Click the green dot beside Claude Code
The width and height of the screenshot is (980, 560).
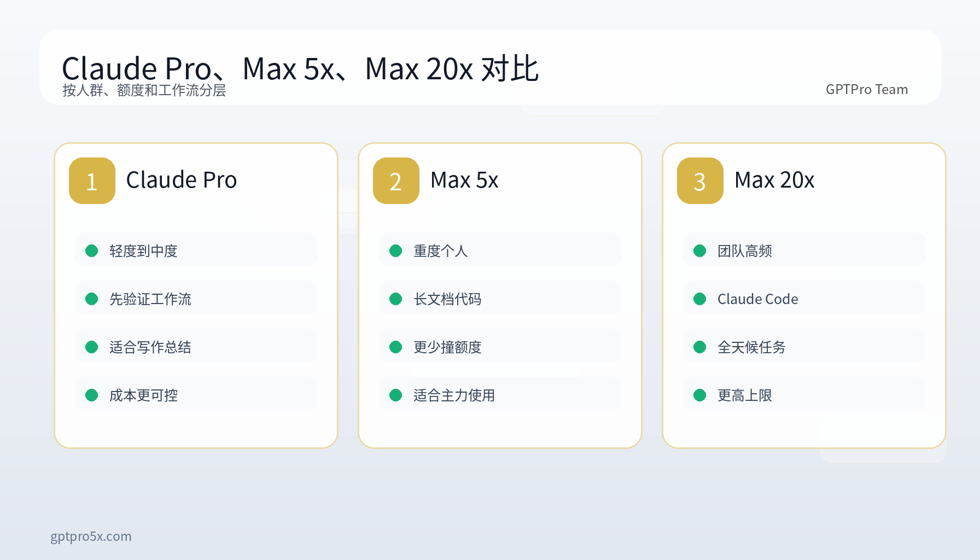700,299
